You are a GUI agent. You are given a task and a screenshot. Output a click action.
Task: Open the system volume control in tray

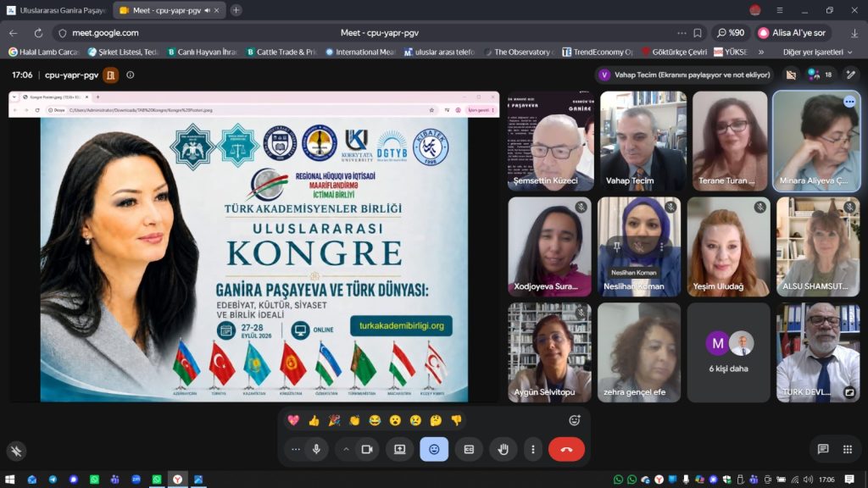(808, 480)
